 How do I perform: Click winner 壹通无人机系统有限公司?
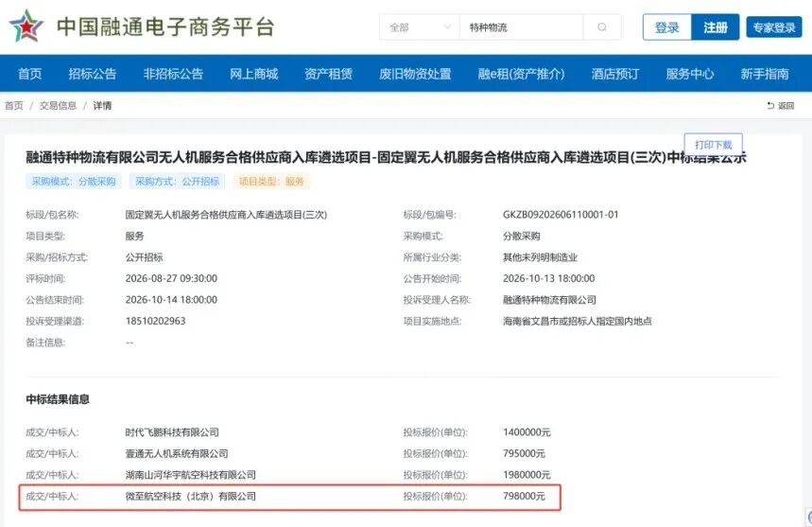177,453
